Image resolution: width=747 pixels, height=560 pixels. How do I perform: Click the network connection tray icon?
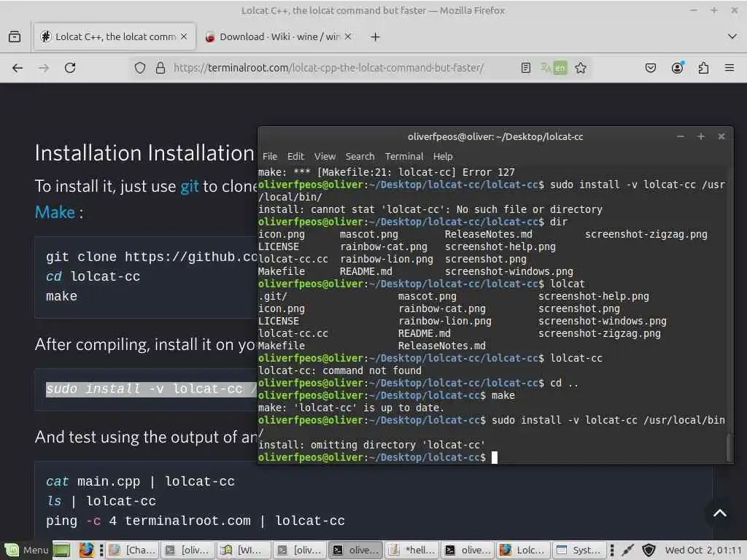628,550
